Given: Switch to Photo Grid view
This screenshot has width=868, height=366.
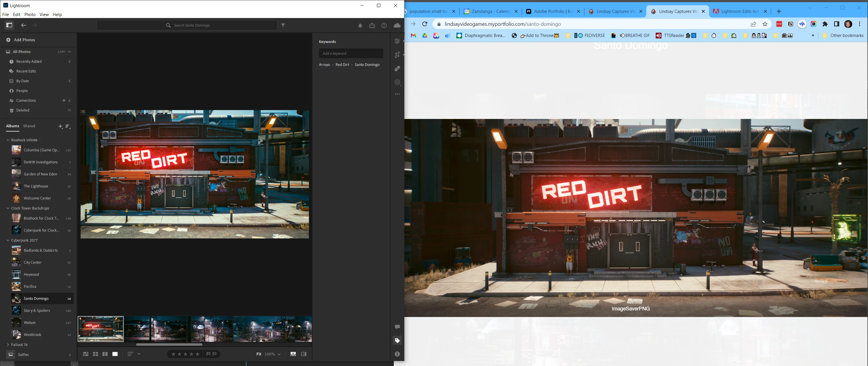Looking at the screenshot, I should click(x=85, y=354).
